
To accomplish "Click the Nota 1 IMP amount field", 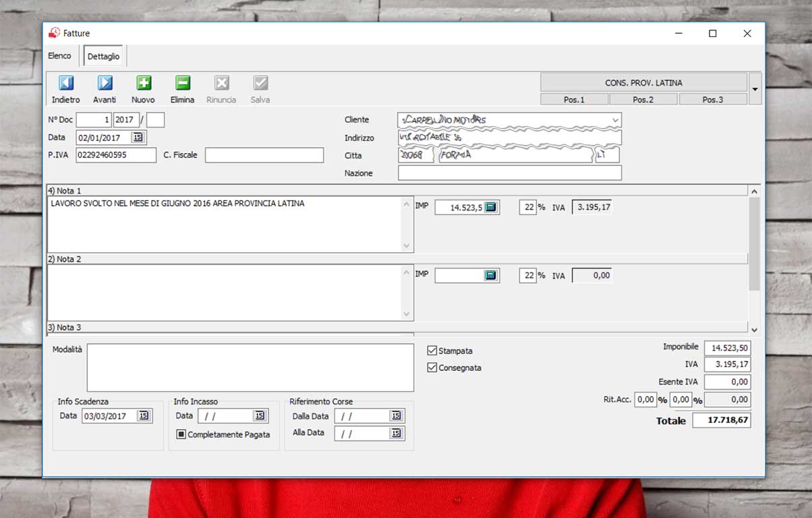I will [459, 207].
